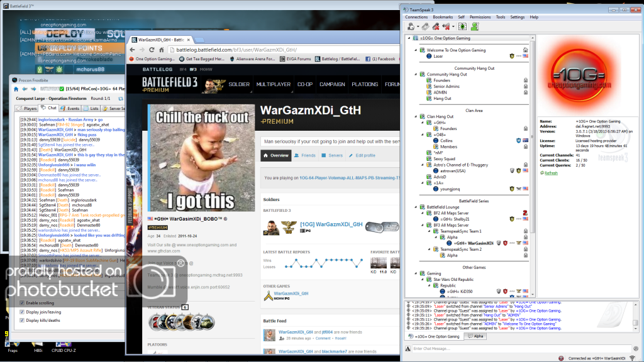Click the TeamSpeak connect to server icon
The height and width of the screenshot is (362, 644).
click(410, 26)
